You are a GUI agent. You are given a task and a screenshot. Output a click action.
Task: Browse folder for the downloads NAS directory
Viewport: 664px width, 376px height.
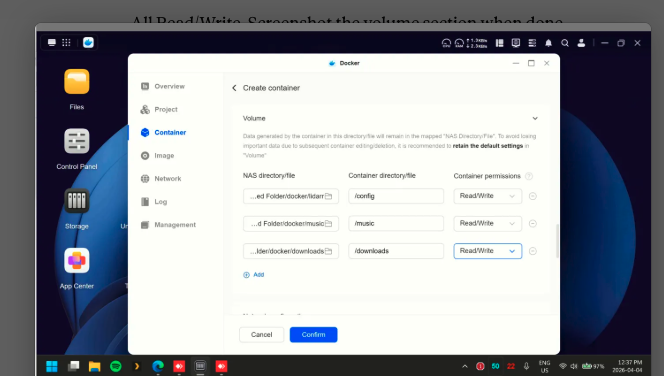tap(329, 252)
